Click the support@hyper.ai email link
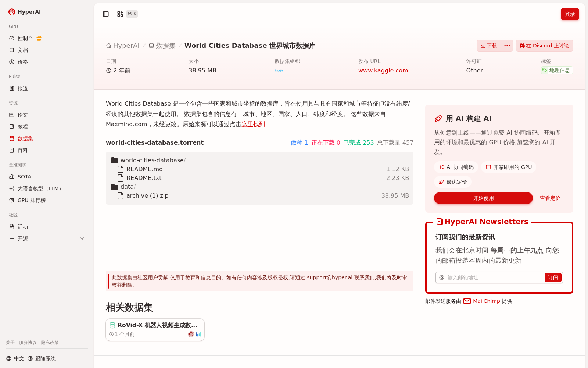This screenshot has height=368, width=588. coord(330,277)
